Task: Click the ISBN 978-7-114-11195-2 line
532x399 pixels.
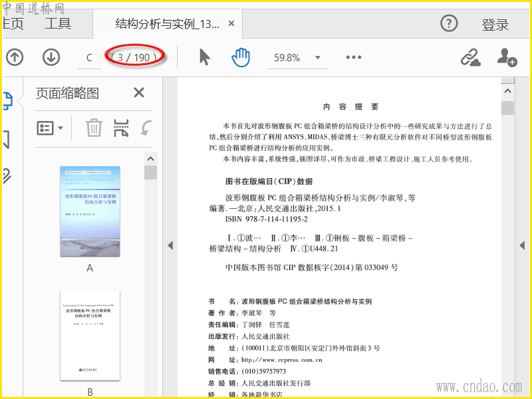Action: click(267, 219)
